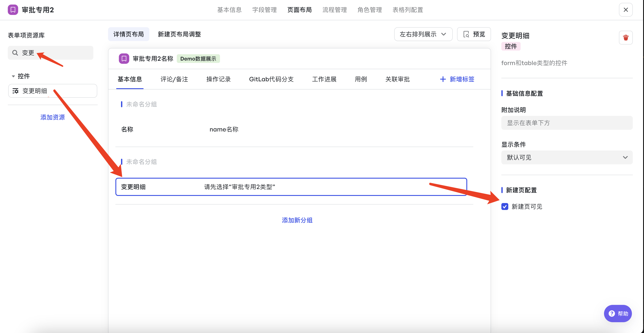Collapse the 控件 section triangle
Viewport: 644px width, 333px height.
tap(13, 76)
